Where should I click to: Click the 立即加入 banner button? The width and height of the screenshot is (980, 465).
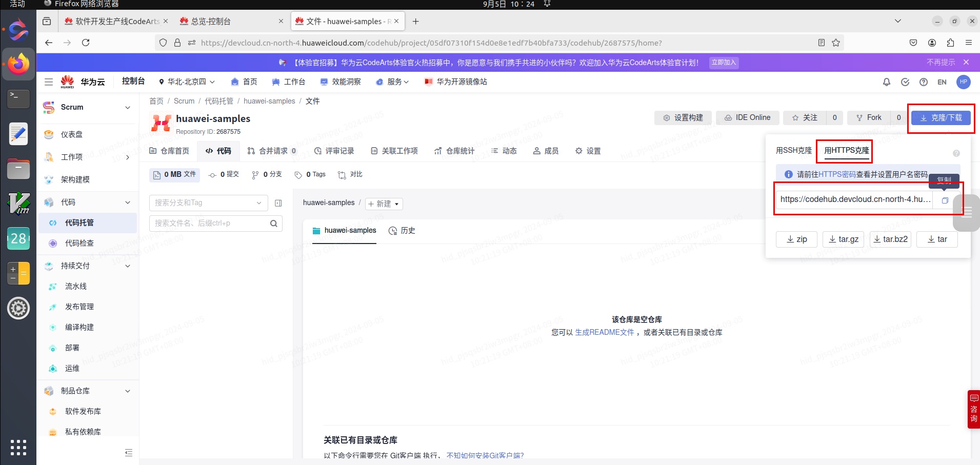724,63
